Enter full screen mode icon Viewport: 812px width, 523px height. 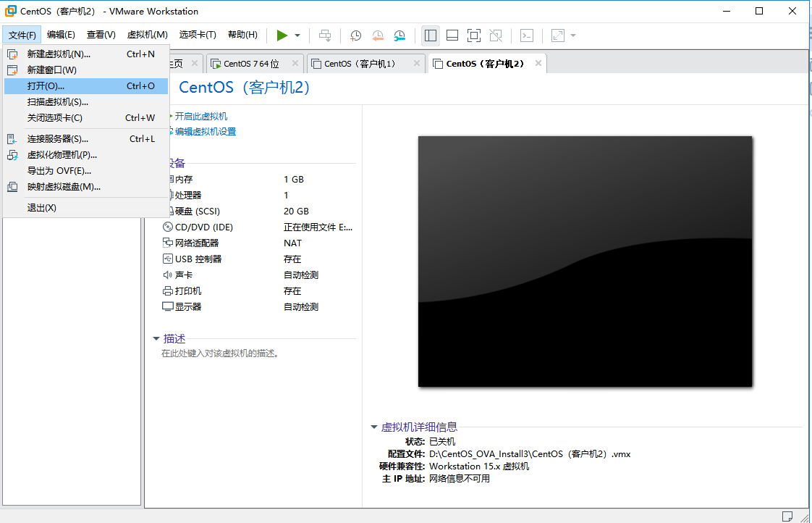coord(474,35)
